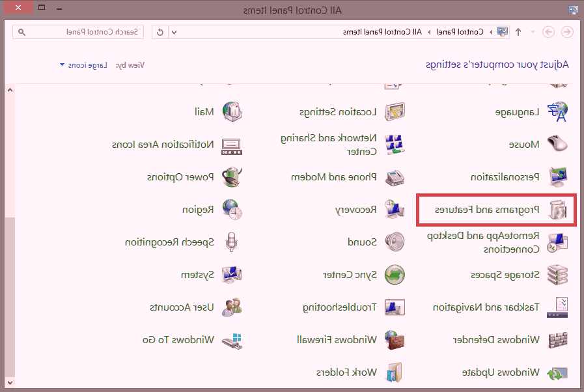Click the title bar Control Panel icon

point(573,10)
